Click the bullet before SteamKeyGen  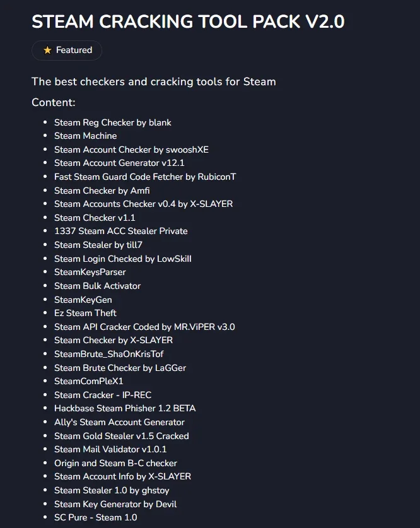(45, 300)
